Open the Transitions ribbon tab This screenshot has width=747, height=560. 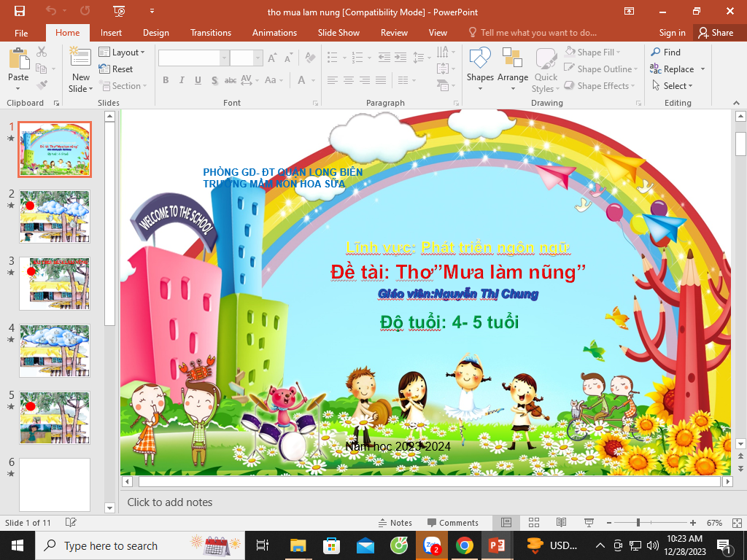click(211, 33)
